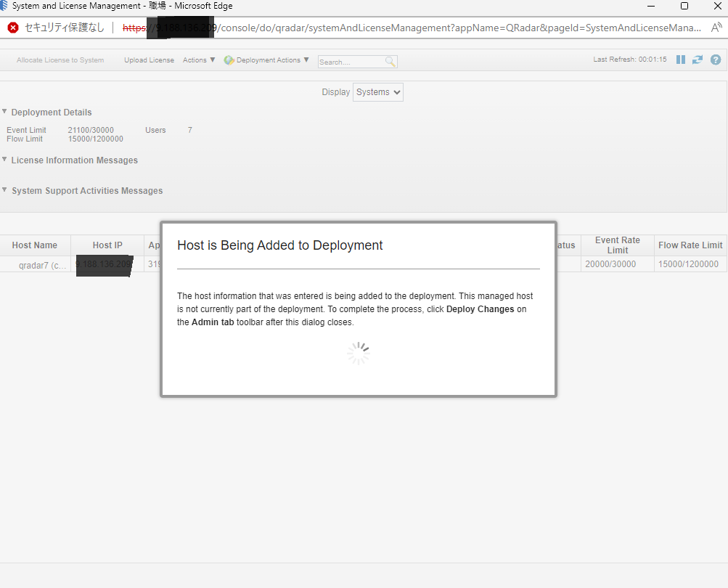The image size is (728, 588).
Task: Click Allocate License to System
Action: 60,60
